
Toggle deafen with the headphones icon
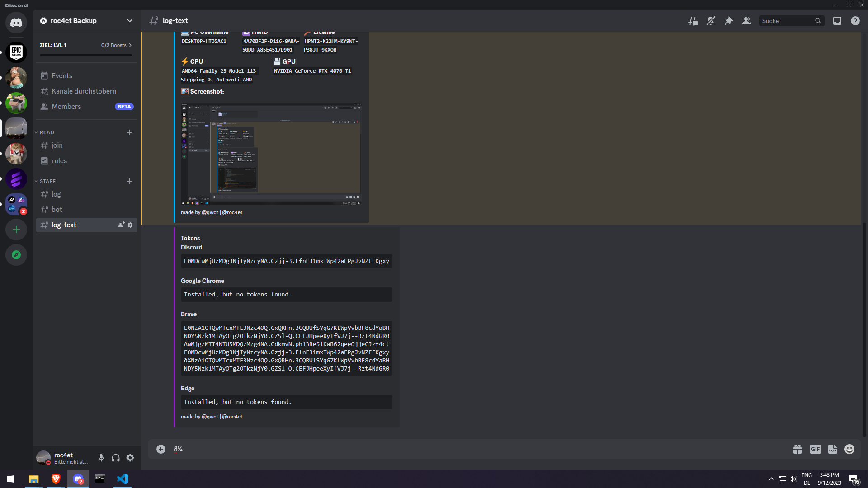coord(116,458)
